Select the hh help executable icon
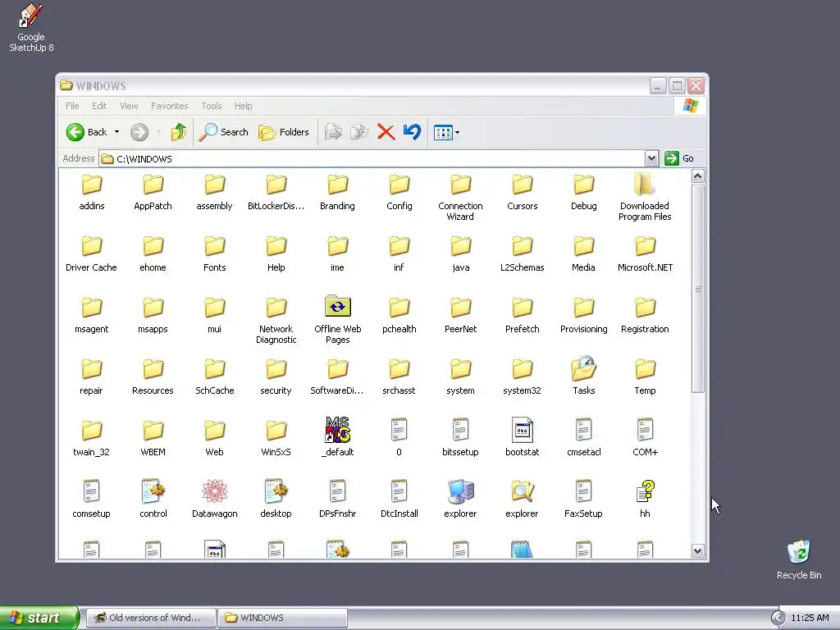Viewport: 840px width, 630px height. (x=645, y=491)
